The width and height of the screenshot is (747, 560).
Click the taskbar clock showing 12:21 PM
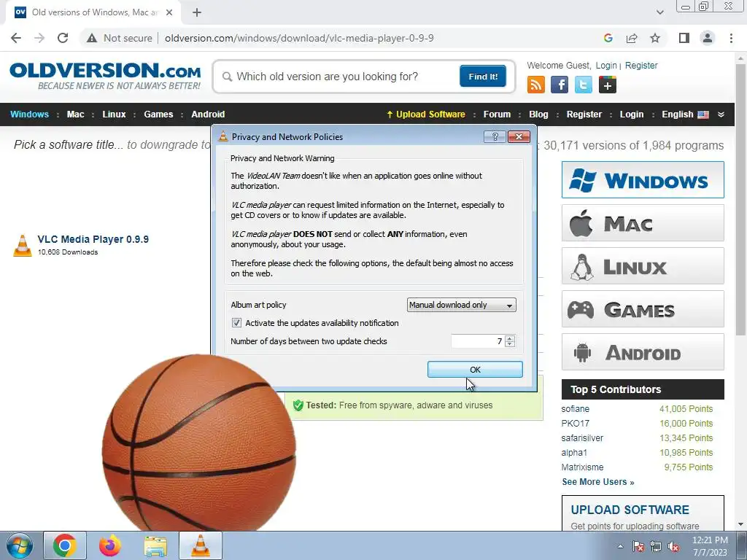pyautogui.click(x=709, y=546)
